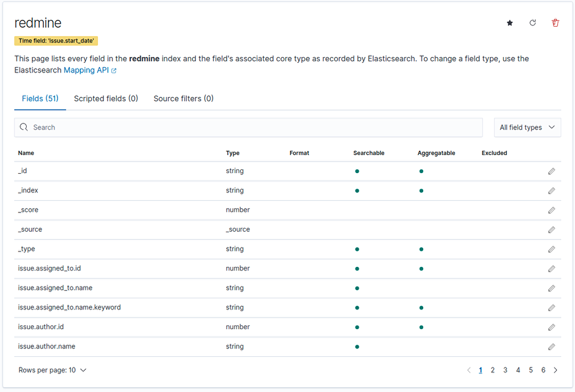Select issue.assigned_to.id field name
575x392 pixels.
(x=50, y=268)
